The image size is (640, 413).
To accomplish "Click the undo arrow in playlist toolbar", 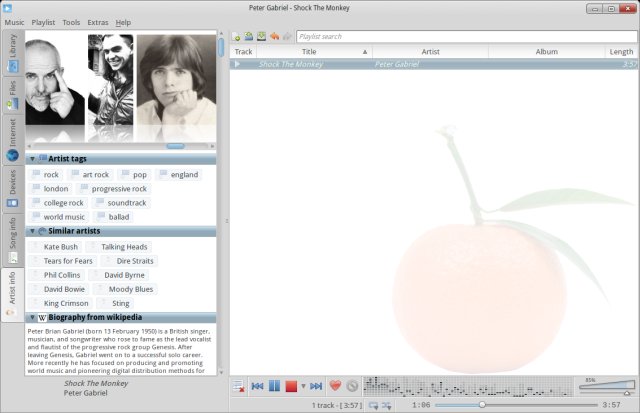I will [x=273, y=36].
